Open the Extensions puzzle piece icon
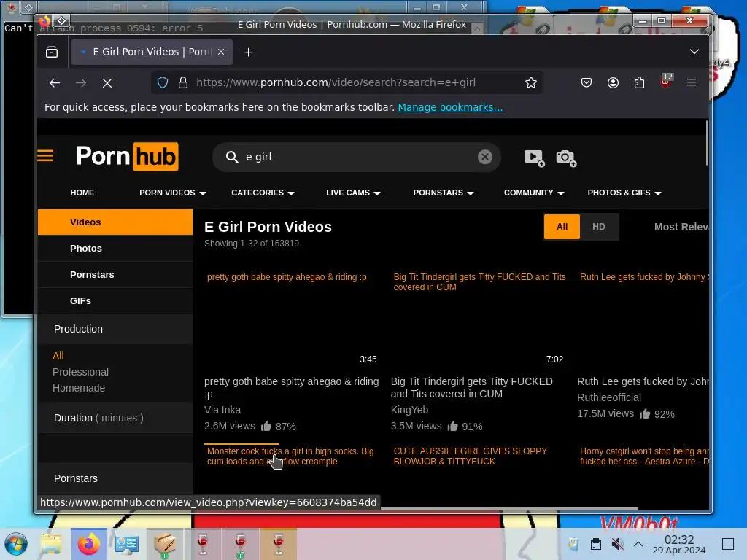747x560 pixels. point(639,82)
